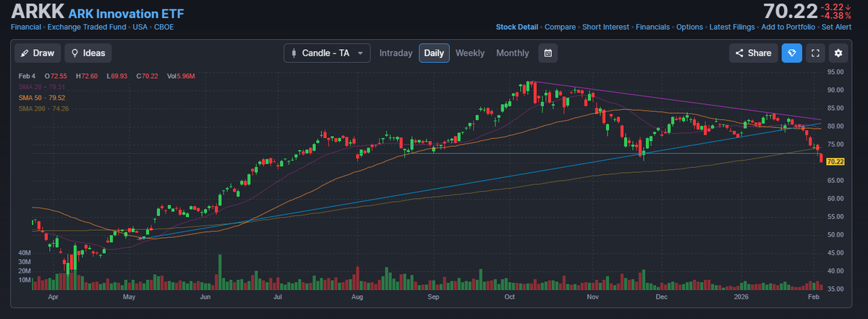Viewport: 868px width, 319px height.
Task: Click the 70.22 current price tag on axis
Action: point(835,161)
